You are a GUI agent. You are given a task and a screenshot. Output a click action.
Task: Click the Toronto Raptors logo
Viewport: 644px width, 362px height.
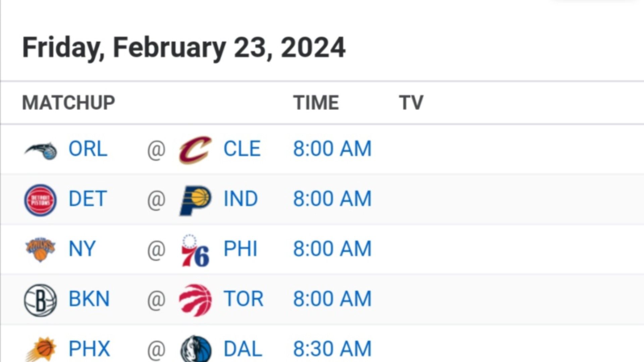(x=195, y=300)
